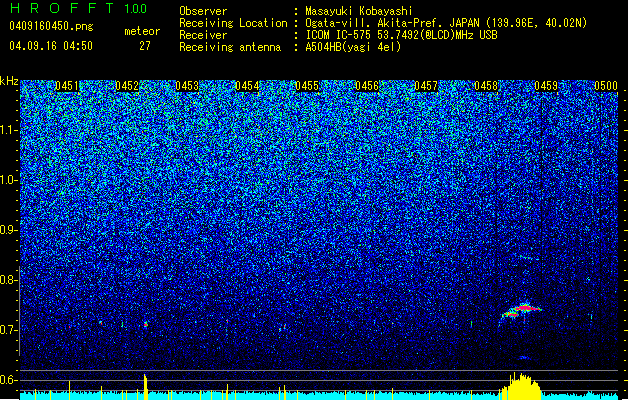Click the meteor count value 27
Image resolution: width=629 pixels, height=400 pixels.
pos(145,46)
